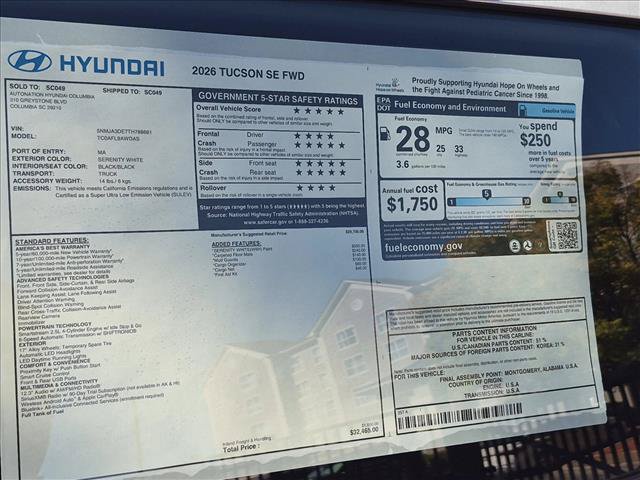
Task: Click the fuel pump icon beside 28 MPG
Action: point(385,134)
